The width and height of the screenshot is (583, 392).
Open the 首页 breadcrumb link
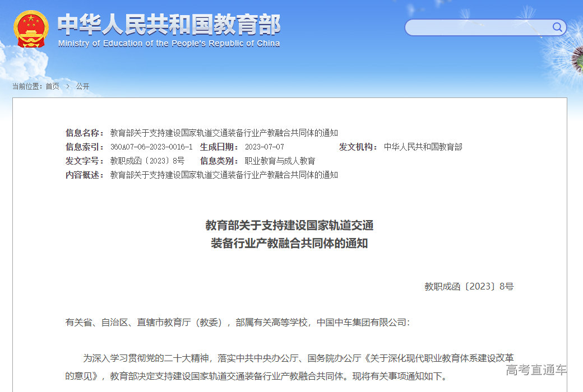coord(53,86)
